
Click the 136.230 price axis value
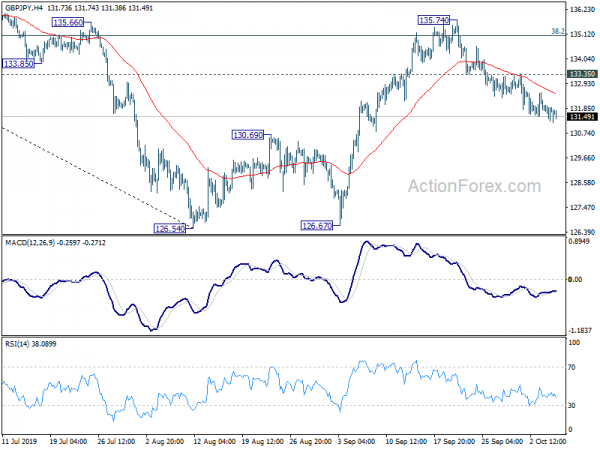(x=582, y=10)
